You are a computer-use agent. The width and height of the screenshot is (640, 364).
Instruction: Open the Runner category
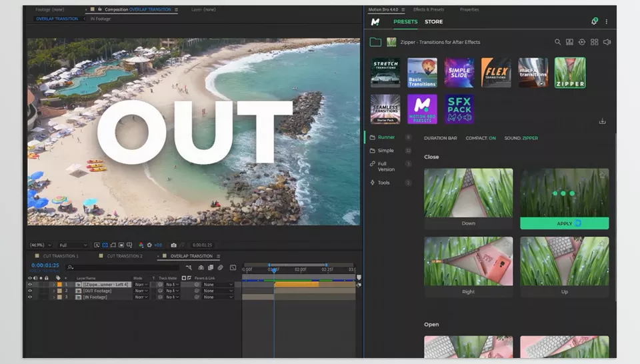tap(386, 137)
